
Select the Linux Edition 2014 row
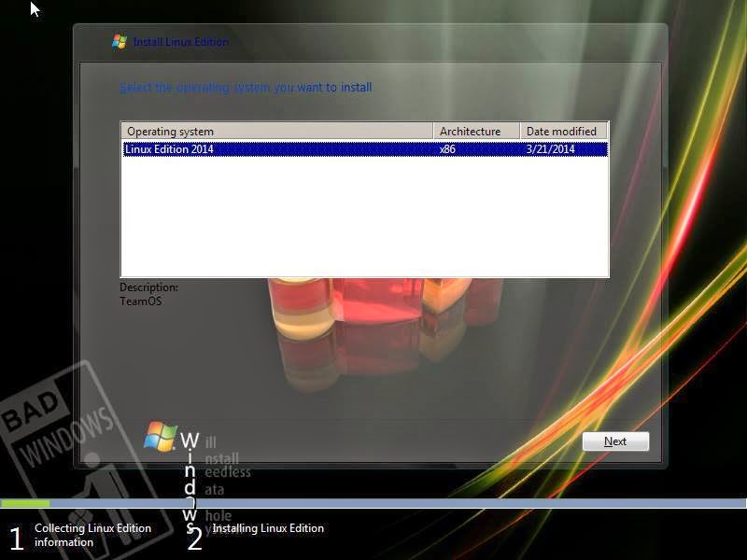pos(365,149)
